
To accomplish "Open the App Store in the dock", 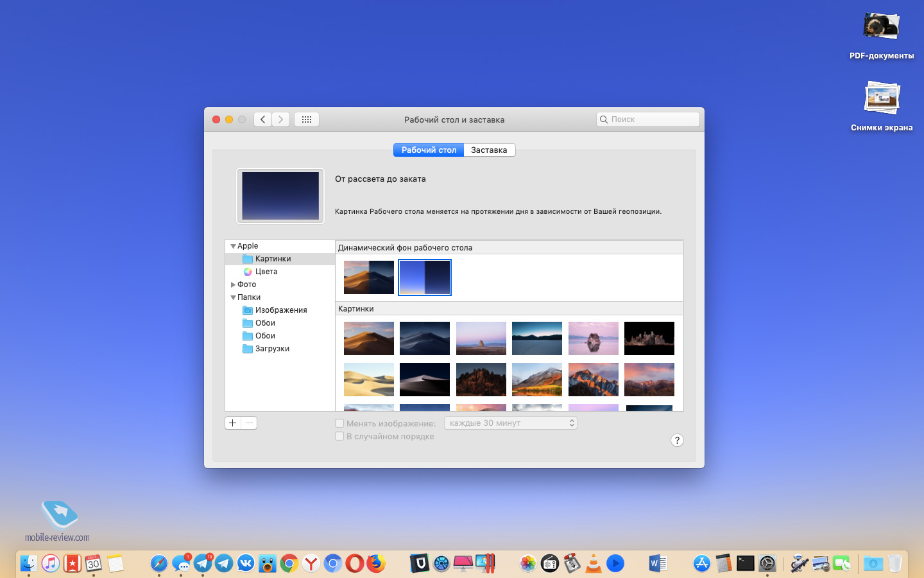I will pos(702,563).
